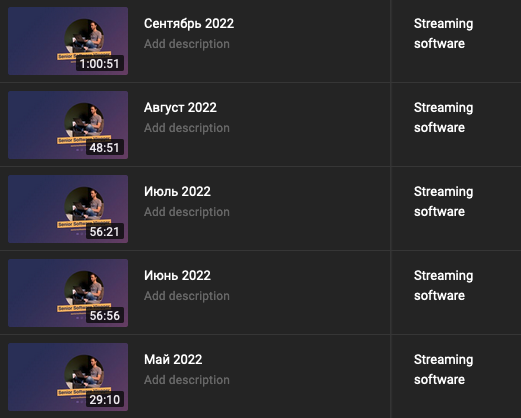Click the Сентябрь 2022 video title
This screenshot has height=418, width=521.
(x=189, y=24)
